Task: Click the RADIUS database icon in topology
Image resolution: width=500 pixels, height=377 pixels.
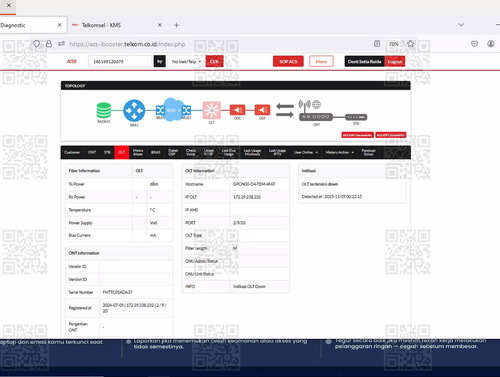Action: tap(104, 110)
